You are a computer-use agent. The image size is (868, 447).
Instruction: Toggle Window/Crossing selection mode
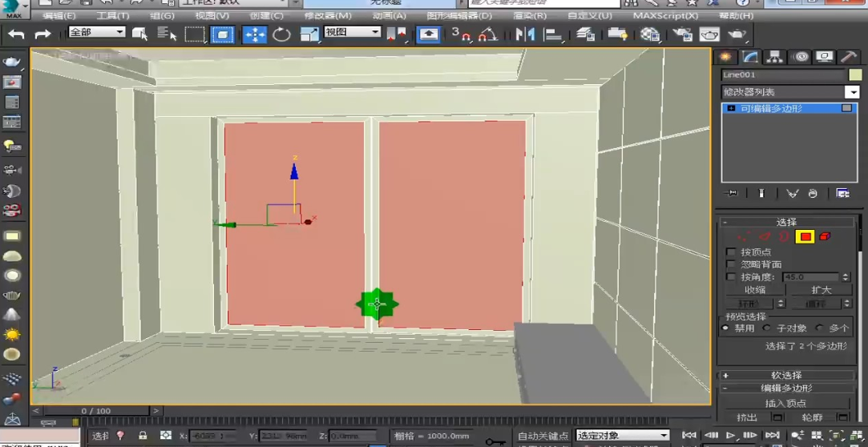(x=223, y=34)
